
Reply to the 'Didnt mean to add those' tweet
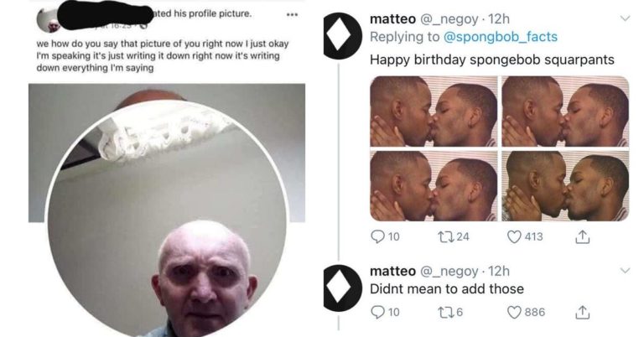(377, 312)
